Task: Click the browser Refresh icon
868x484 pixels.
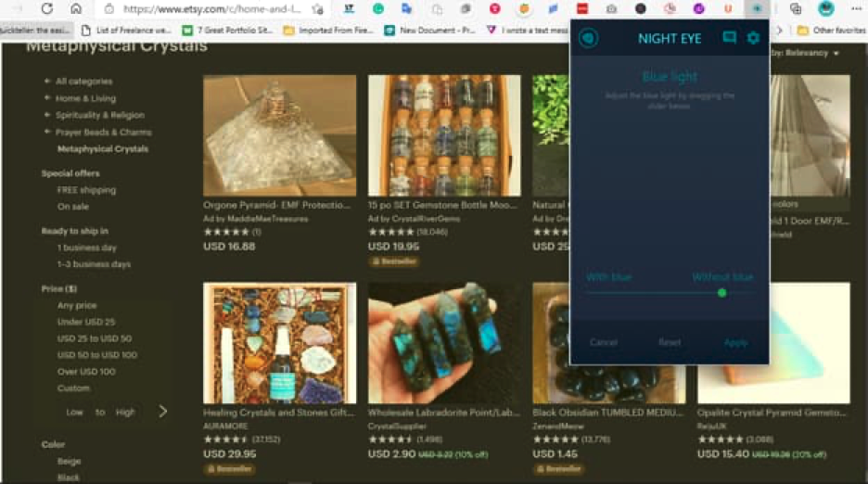Action: pos(47,8)
